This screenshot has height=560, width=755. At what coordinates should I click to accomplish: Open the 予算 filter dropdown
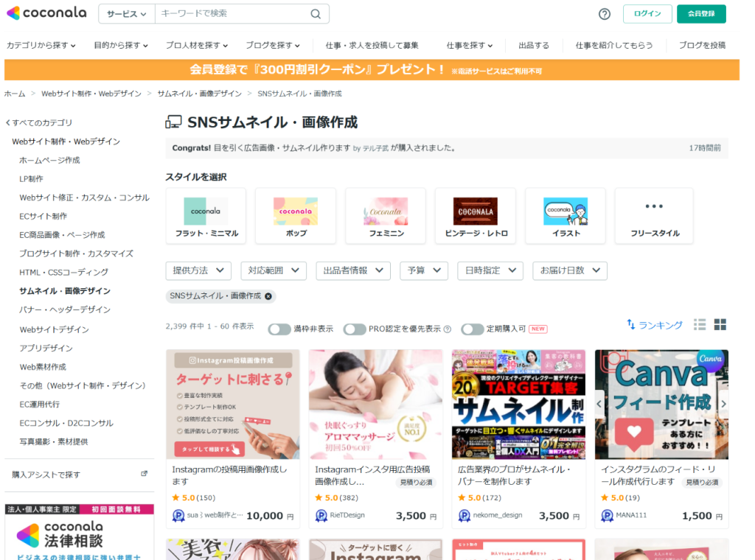(x=423, y=270)
